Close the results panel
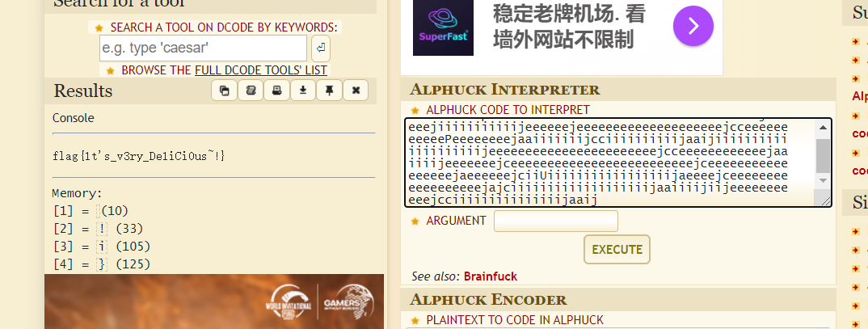Viewport: 868px width, 329px height. coord(356,91)
